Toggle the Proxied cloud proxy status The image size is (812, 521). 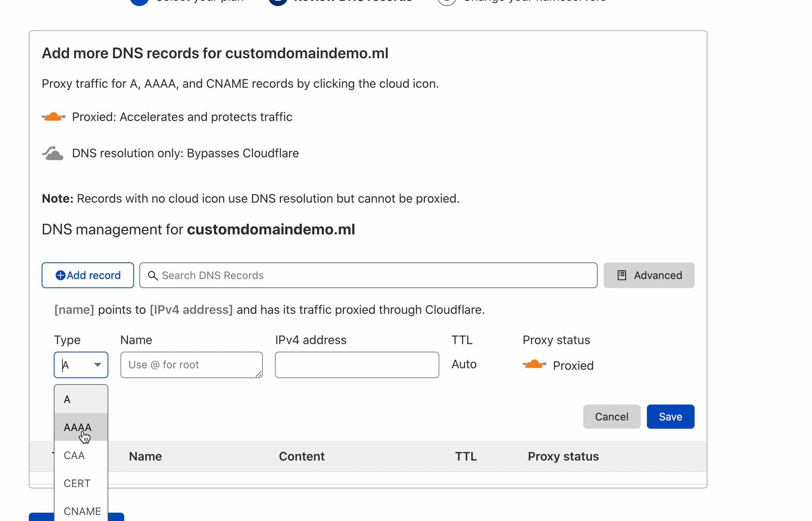(x=534, y=365)
